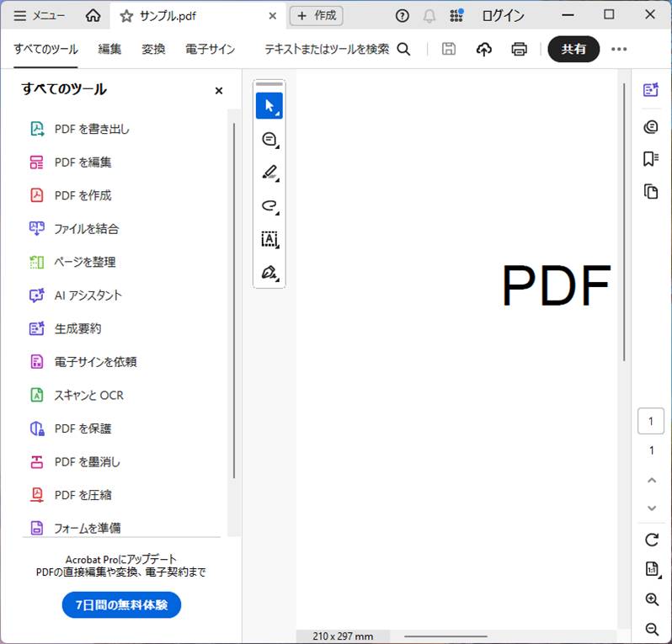Screen dimensions: 672x644
Task: Click the save floppy disk icon
Action: click(x=448, y=50)
